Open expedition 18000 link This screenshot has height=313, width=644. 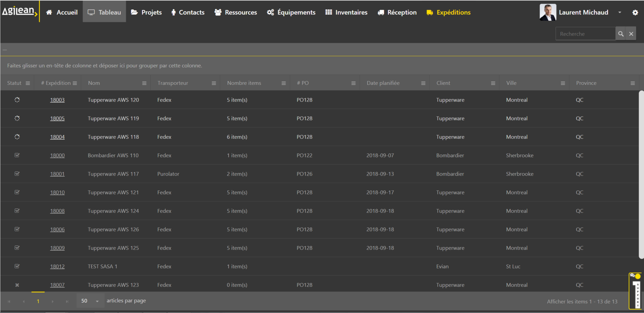tap(57, 155)
